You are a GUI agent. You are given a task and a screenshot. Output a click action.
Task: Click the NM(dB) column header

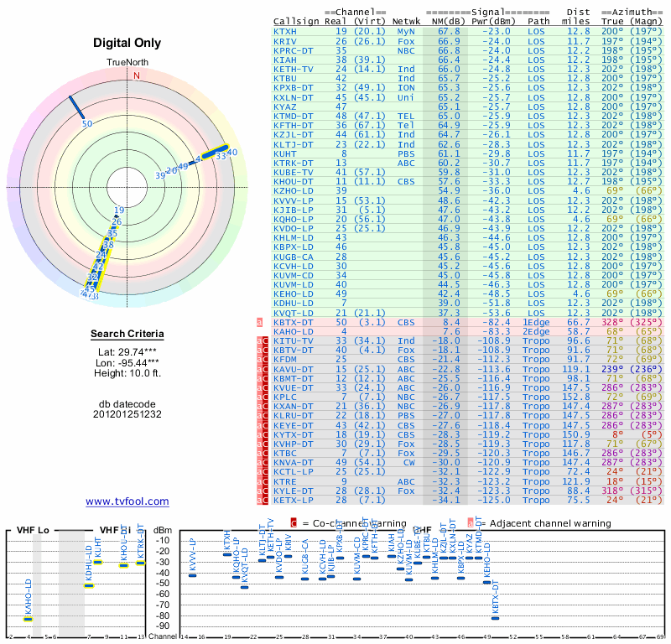(x=442, y=20)
